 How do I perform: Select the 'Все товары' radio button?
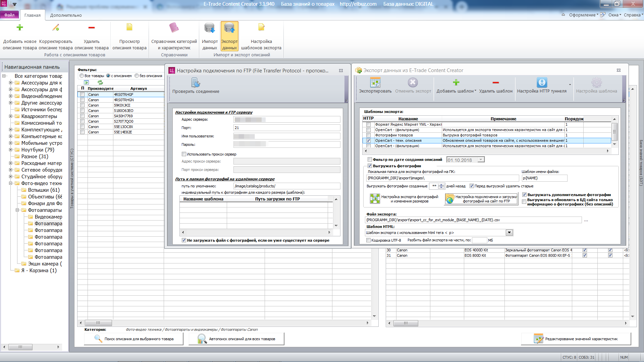82,76
